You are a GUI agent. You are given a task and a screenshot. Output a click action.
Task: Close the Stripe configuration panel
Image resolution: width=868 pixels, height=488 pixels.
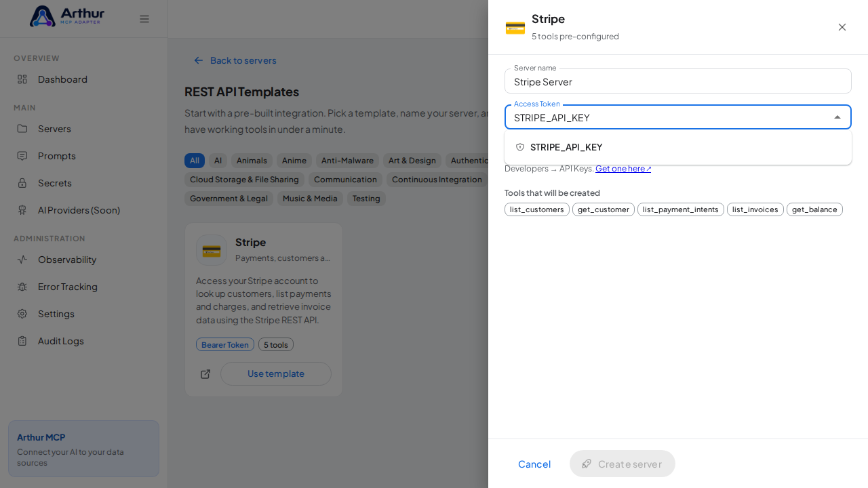click(842, 27)
